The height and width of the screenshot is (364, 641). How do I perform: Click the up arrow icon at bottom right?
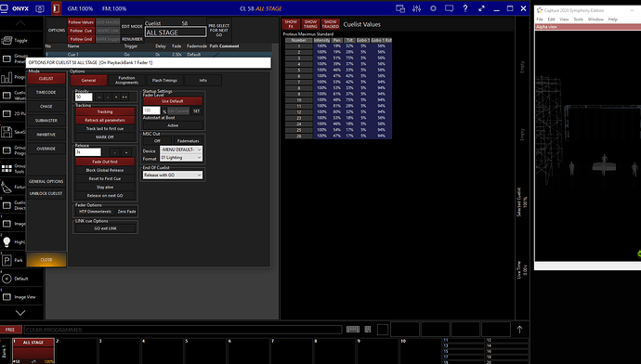click(519, 330)
